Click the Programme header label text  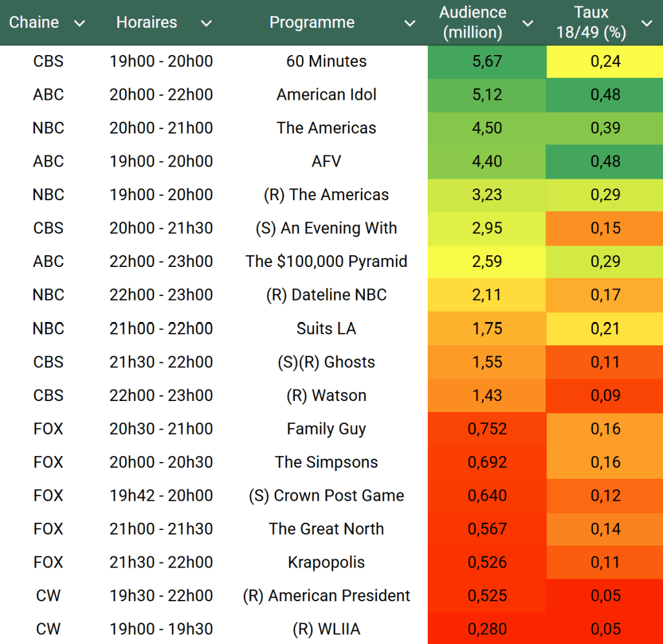coord(312,23)
